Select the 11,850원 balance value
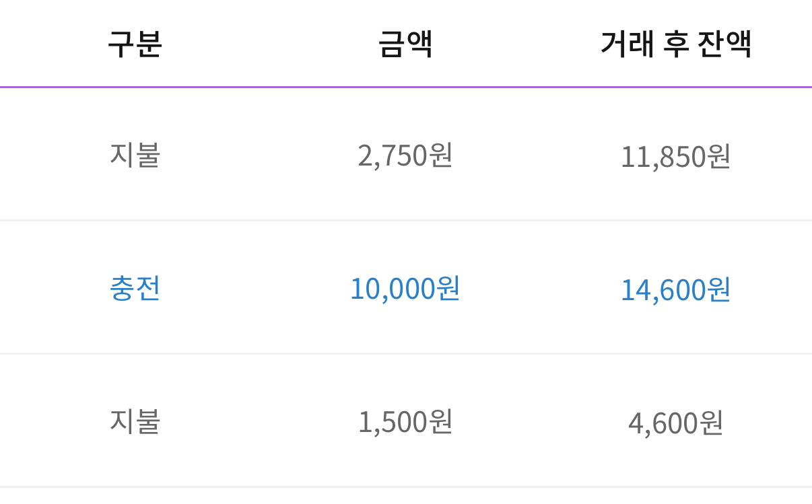The height and width of the screenshot is (504, 812). point(675,157)
